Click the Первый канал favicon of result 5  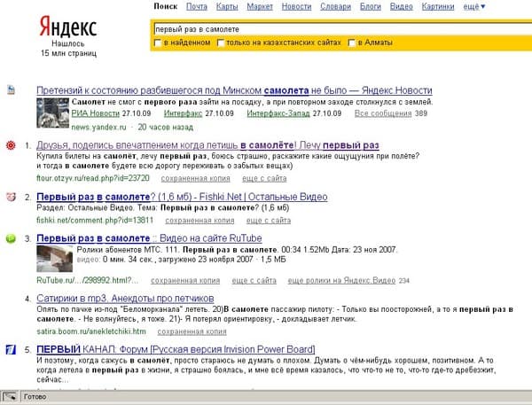pyautogui.click(x=11, y=350)
